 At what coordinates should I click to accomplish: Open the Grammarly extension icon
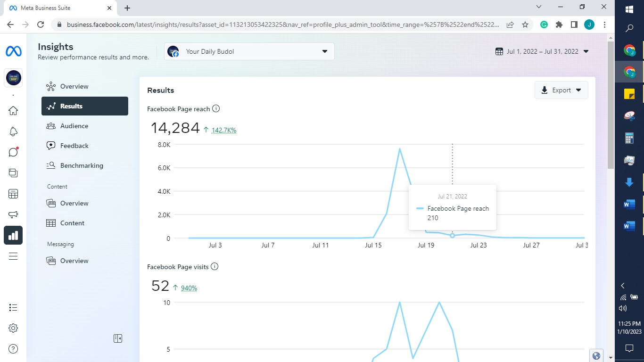coord(544,25)
